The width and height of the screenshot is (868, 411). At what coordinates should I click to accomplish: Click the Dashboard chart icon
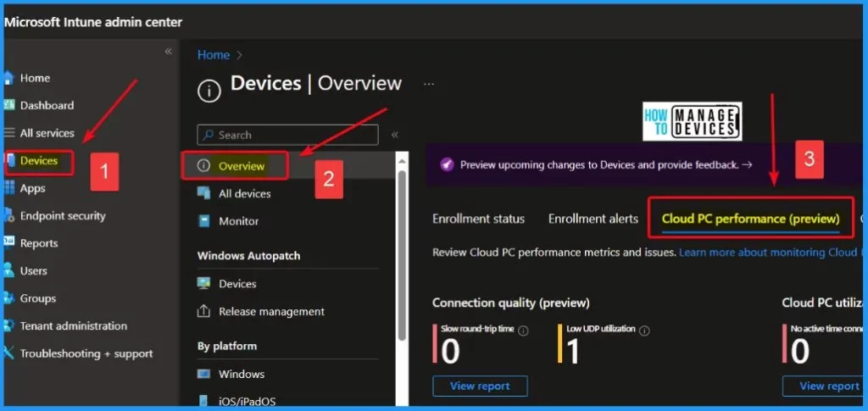[8, 105]
